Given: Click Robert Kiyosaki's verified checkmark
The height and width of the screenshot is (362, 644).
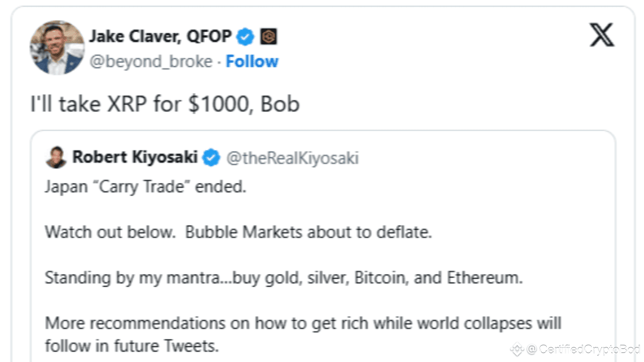Looking at the screenshot, I should tap(212, 157).
